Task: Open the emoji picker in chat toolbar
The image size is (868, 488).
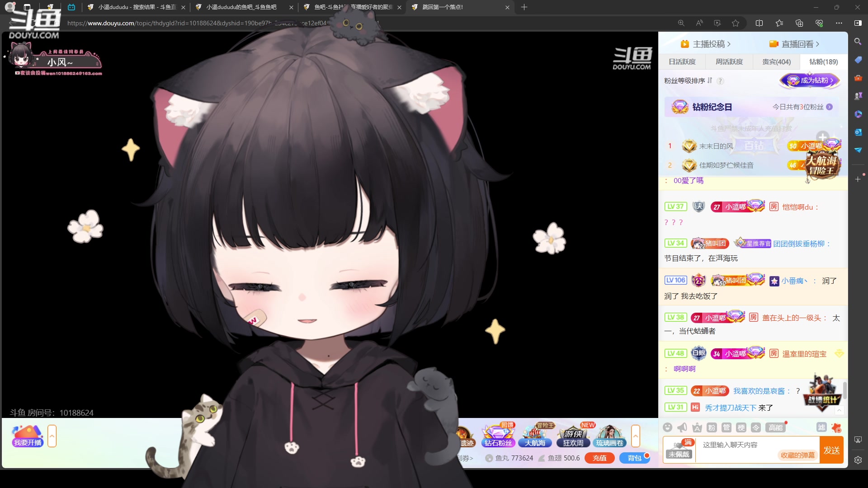Action: pos(667,427)
